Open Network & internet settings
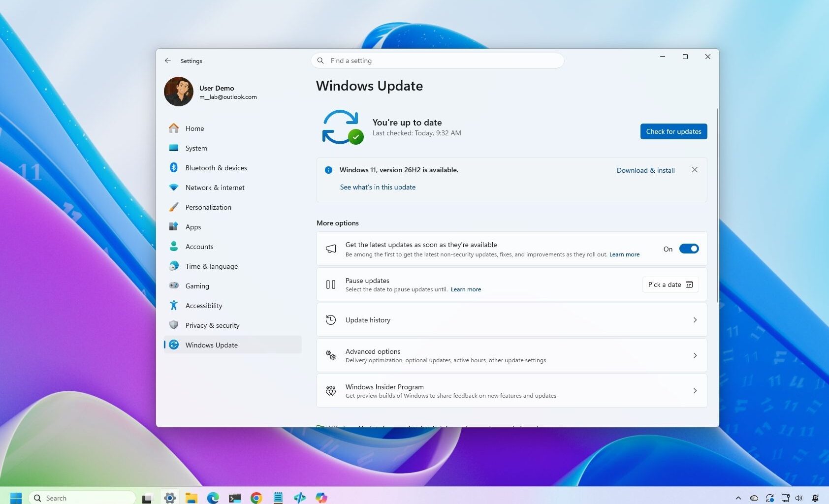829x504 pixels. [x=232, y=188]
